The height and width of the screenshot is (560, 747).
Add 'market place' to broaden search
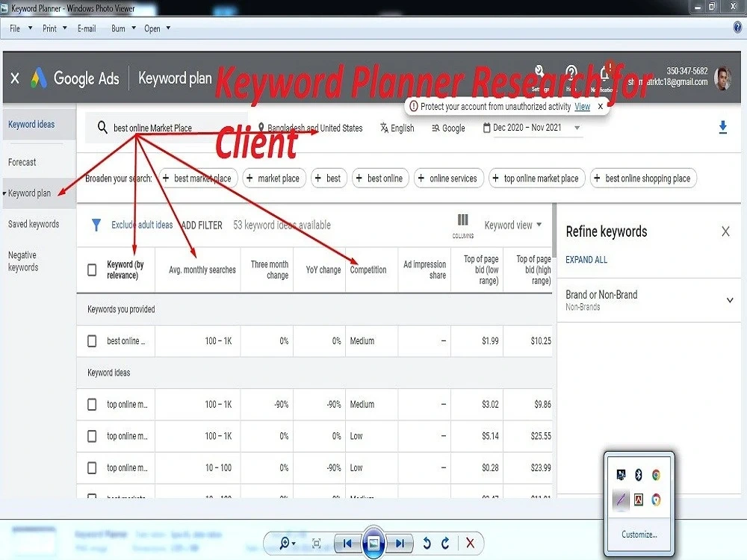[x=274, y=178]
